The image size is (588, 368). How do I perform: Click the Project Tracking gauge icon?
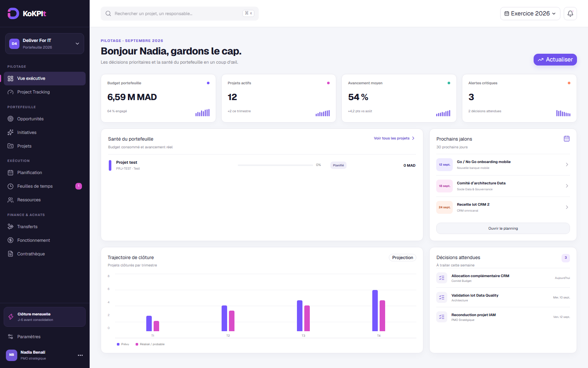click(11, 92)
